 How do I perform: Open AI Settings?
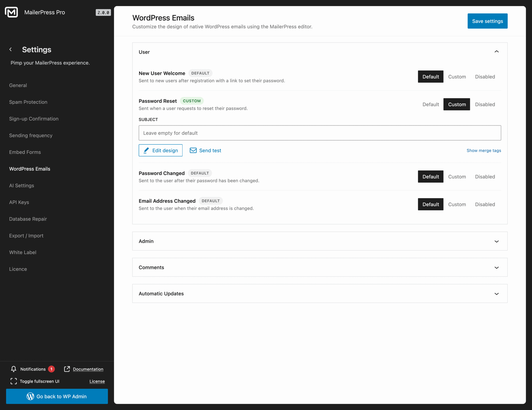(x=22, y=186)
